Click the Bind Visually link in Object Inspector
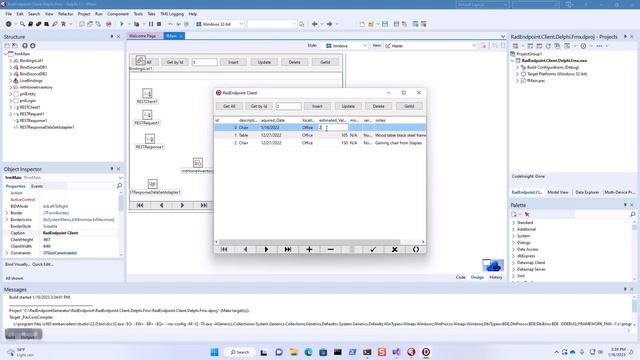The width and height of the screenshot is (640, 360). point(17,264)
